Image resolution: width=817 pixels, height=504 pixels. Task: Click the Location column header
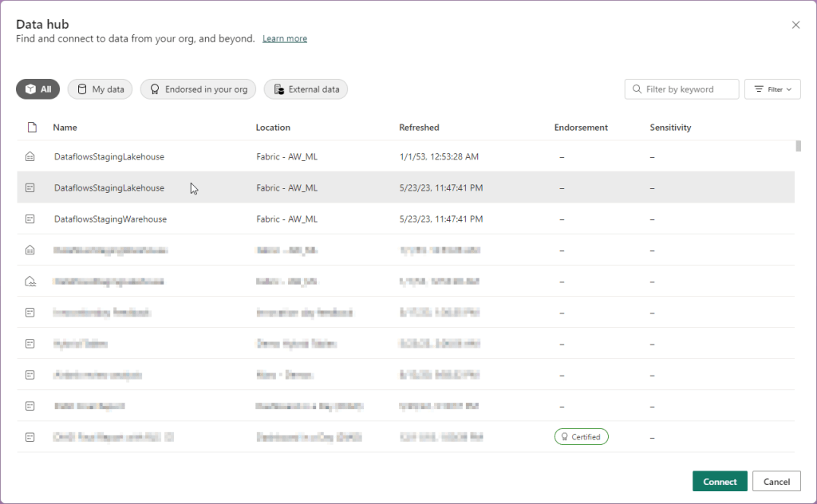pos(273,128)
